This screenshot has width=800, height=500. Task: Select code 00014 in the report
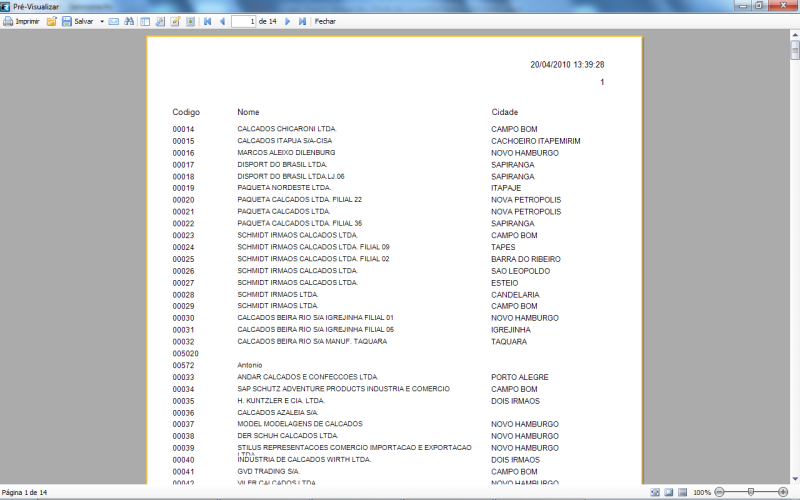(x=183, y=129)
